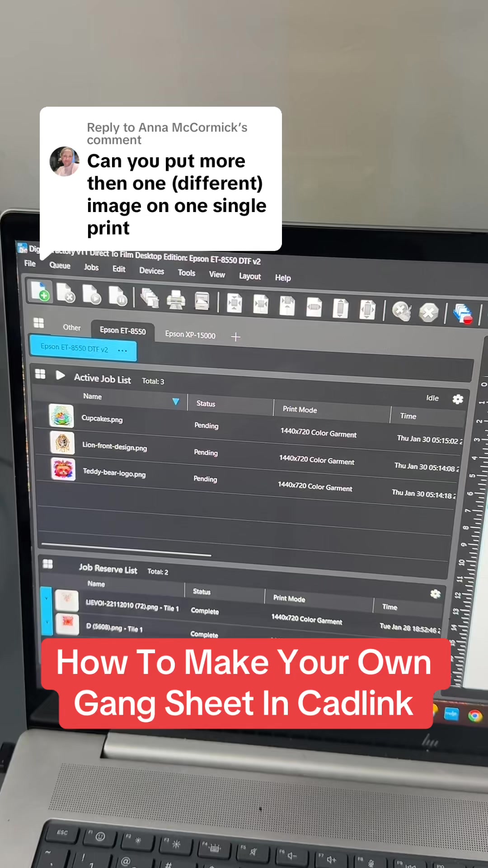The width and height of the screenshot is (488, 868).
Task: Open the Help menu
Action: (x=283, y=278)
